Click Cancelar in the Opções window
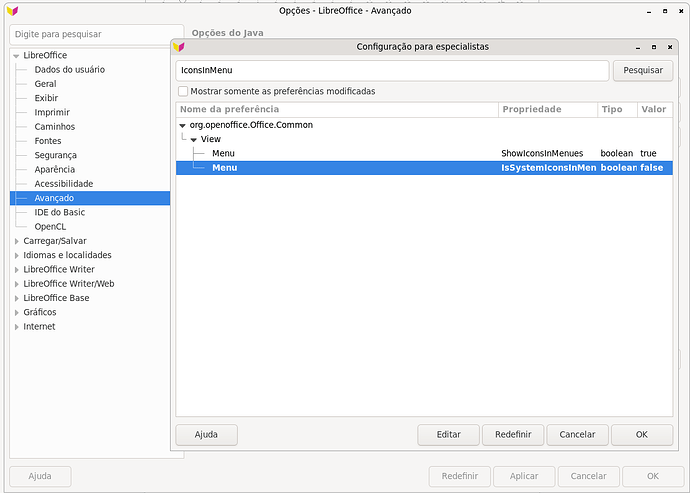Viewport: 690px width, 493px height. [x=588, y=476]
